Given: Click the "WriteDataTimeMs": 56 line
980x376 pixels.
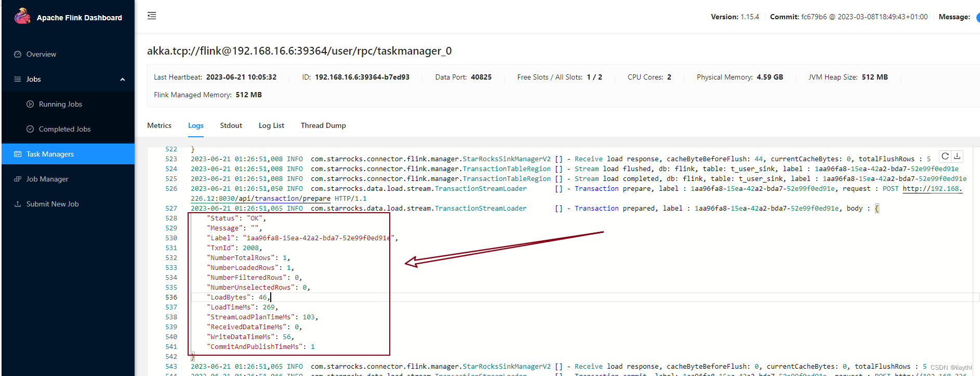Looking at the screenshot, I should coord(250,337).
